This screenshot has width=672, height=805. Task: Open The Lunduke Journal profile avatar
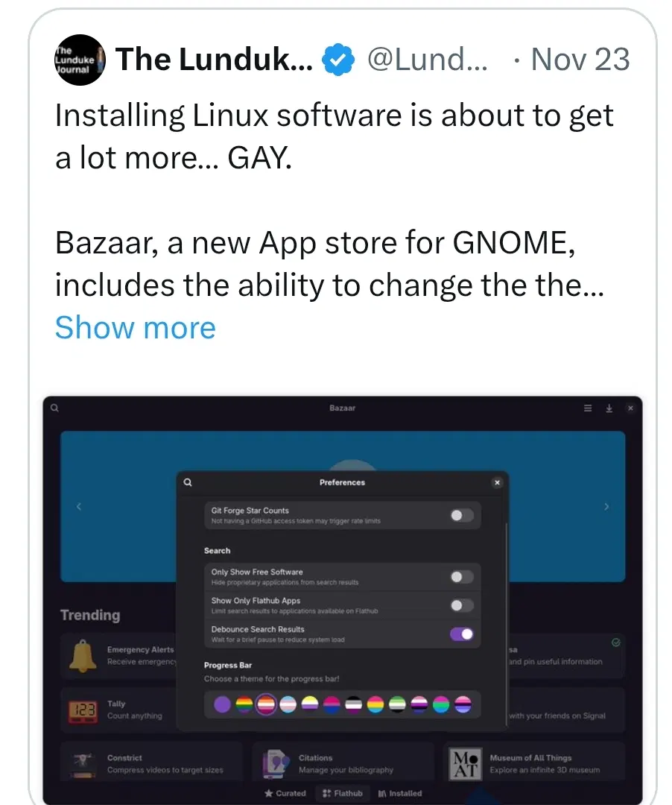(80, 60)
